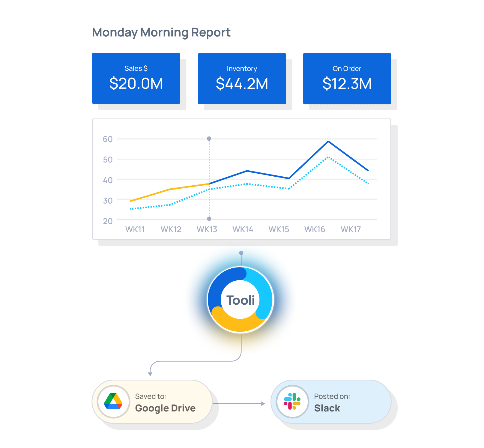This screenshot has height=448, width=484.
Task: Click the top dot of WK13 marker line
Action: pyautogui.click(x=209, y=139)
